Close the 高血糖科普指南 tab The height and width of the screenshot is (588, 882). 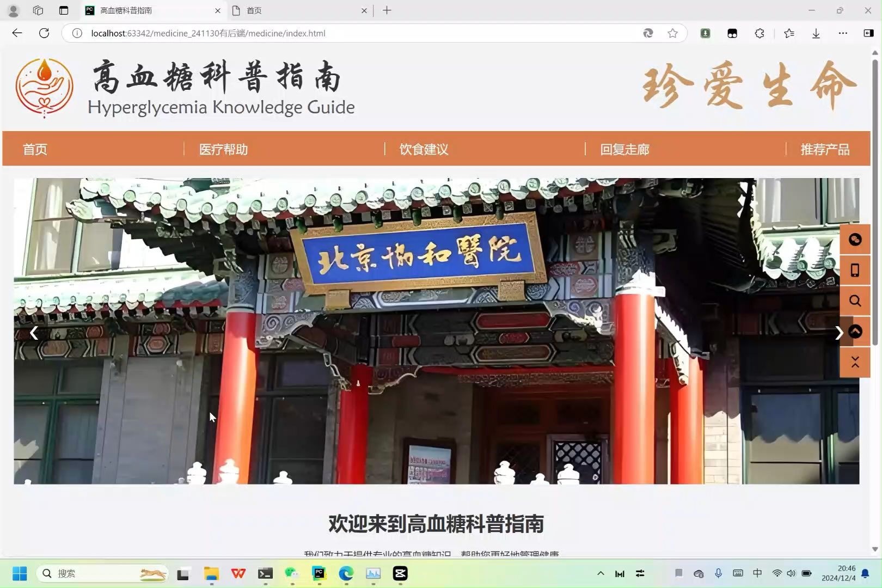[x=218, y=10]
